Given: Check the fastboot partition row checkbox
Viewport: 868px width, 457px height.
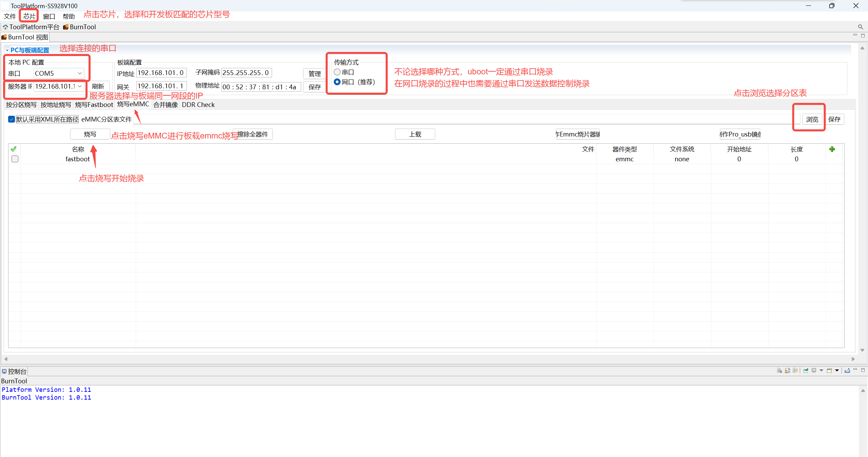Looking at the screenshot, I should point(15,159).
